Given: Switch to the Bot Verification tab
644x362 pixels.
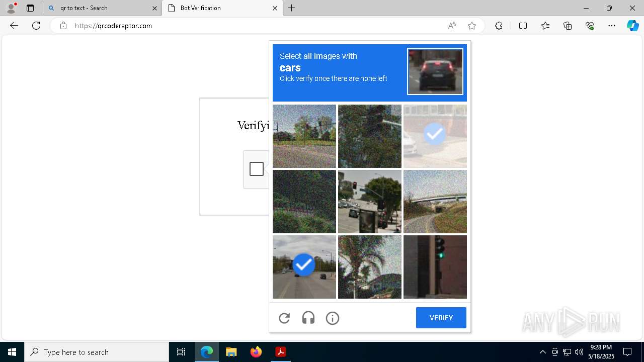Looking at the screenshot, I should [x=222, y=8].
